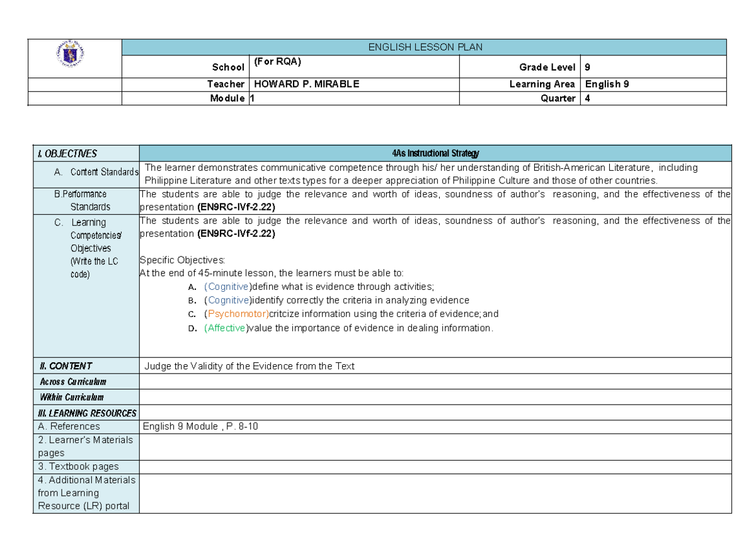The height and width of the screenshot is (535, 756).
Task: Select the (EN9RC-IVf-2.22) code text
Action: point(235,207)
